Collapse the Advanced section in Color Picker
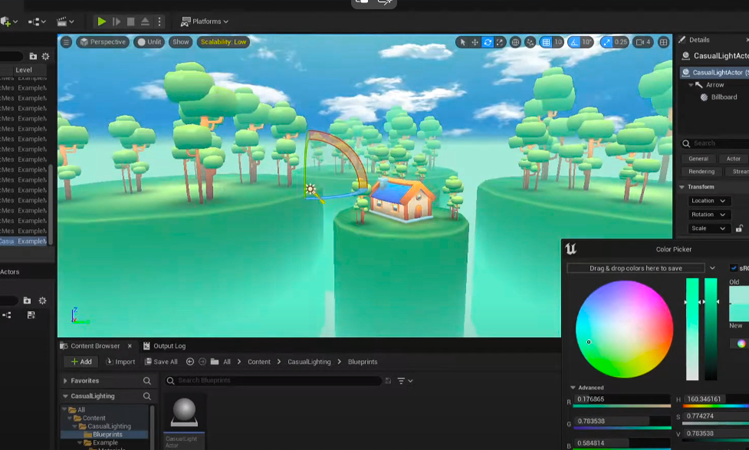 coord(573,387)
